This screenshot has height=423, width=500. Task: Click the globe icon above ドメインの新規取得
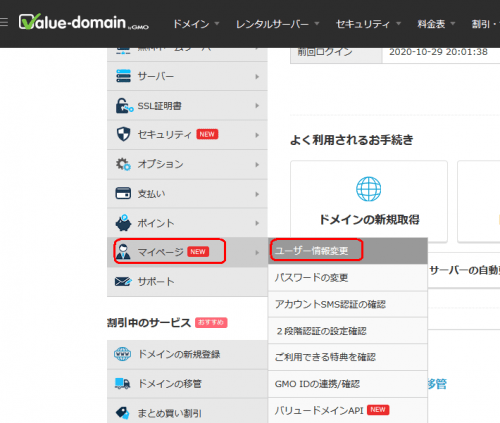368,189
